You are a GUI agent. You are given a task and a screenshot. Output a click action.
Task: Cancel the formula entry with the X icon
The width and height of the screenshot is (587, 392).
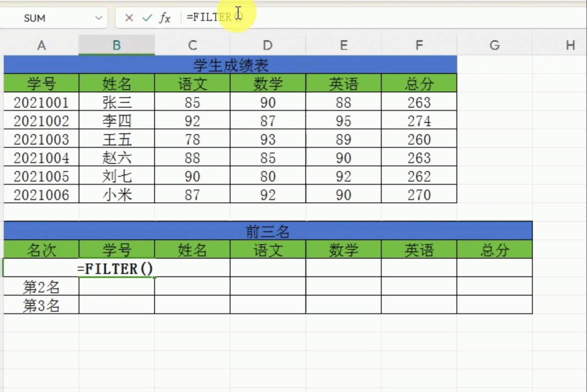coord(129,18)
